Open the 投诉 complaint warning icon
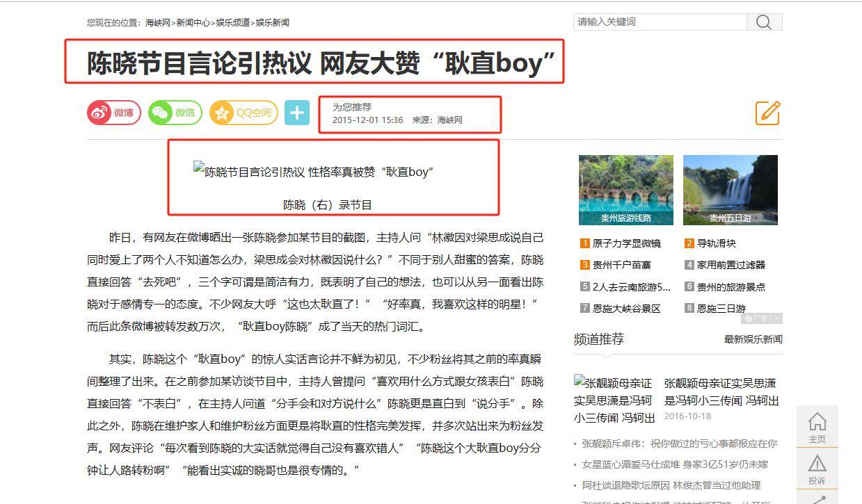The image size is (862, 504). (817, 469)
